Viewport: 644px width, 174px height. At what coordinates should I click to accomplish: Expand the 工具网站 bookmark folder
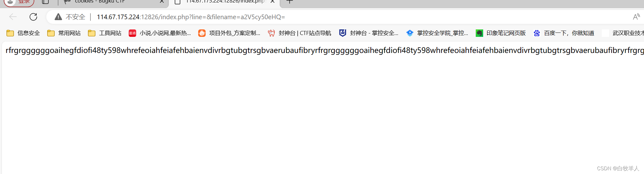click(105, 33)
